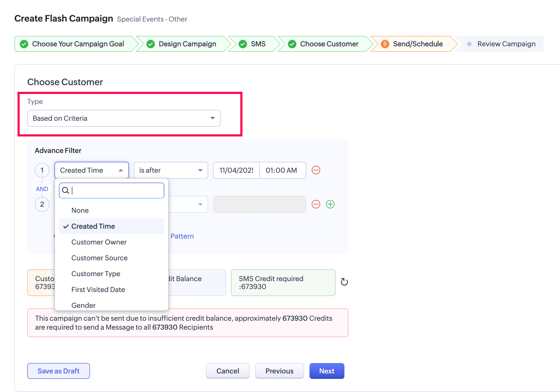The width and height of the screenshot is (560, 392).
Task: Click the green check on Choose Your Campaign Goal
Action: (24, 44)
